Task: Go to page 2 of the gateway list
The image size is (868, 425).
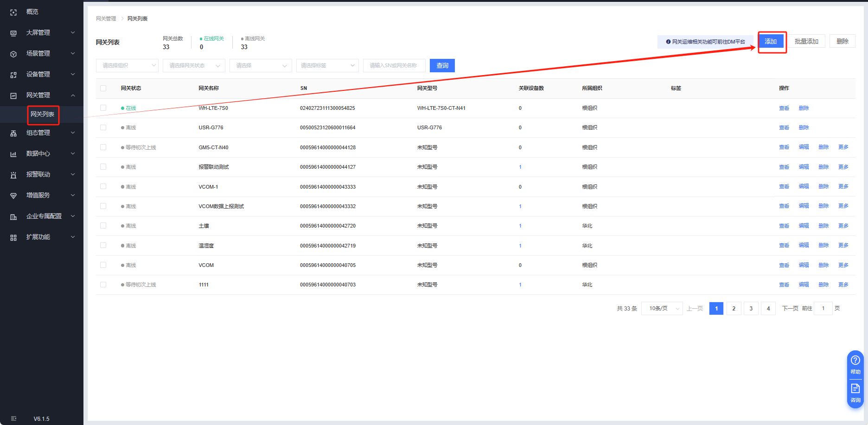Action: click(x=734, y=308)
